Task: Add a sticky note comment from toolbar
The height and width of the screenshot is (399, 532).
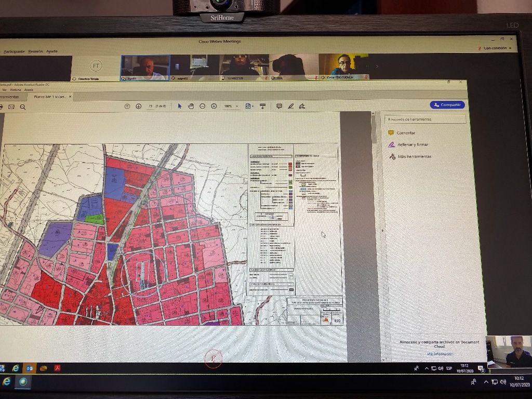Action: tap(279, 106)
